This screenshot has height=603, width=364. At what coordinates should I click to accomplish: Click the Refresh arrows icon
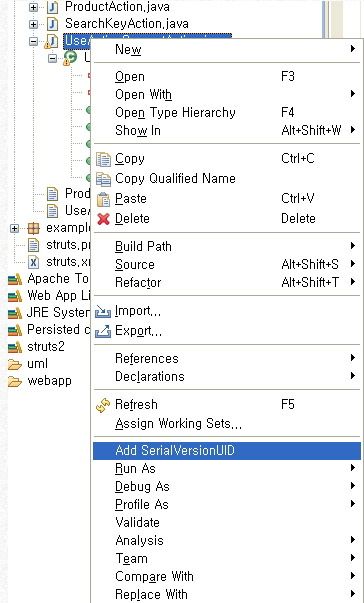[103, 405]
